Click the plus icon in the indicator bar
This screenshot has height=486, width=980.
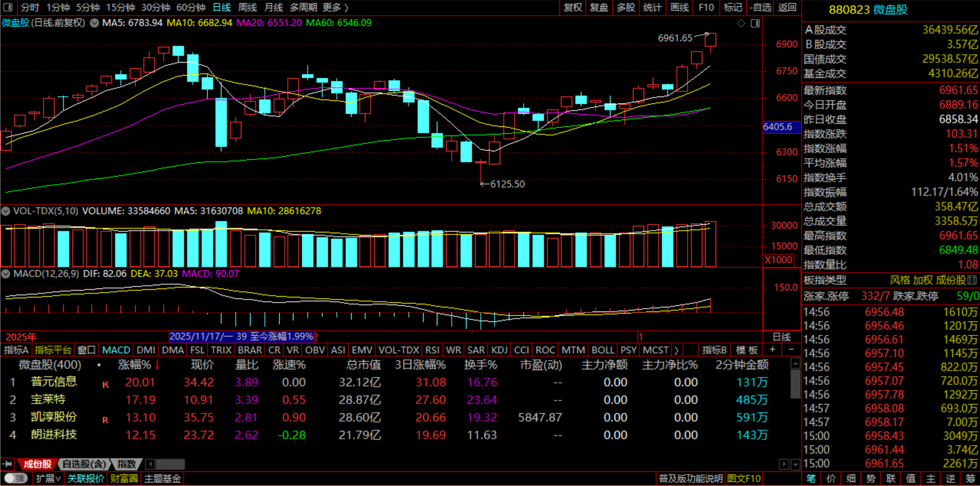(x=772, y=350)
